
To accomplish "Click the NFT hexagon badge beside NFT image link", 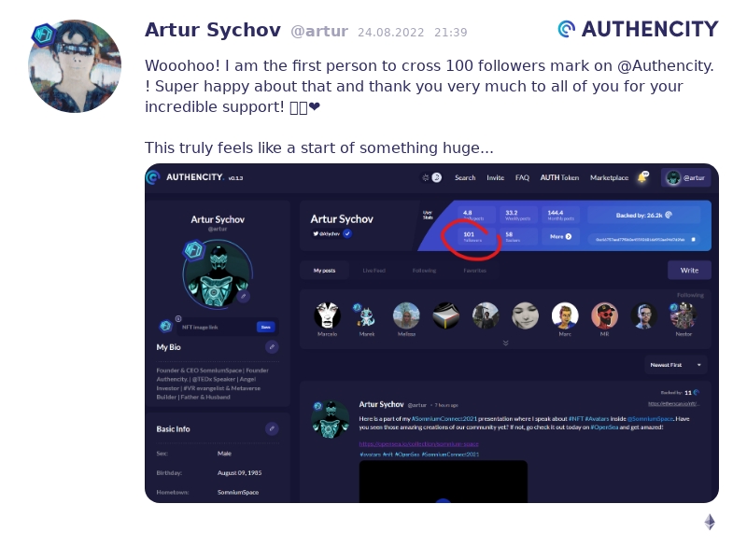I will click(166, 326).
